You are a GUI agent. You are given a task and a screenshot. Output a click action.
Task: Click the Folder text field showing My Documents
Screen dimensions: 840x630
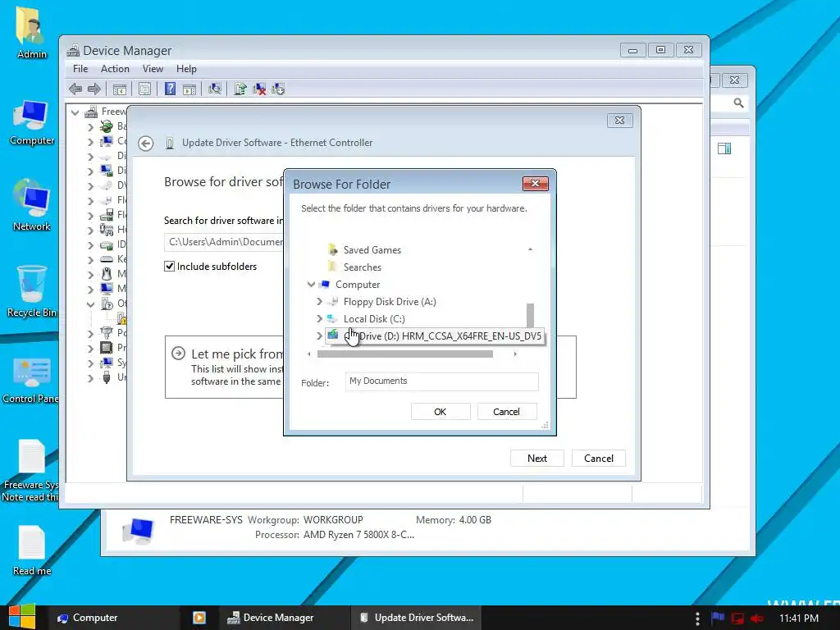click(442, 381)
